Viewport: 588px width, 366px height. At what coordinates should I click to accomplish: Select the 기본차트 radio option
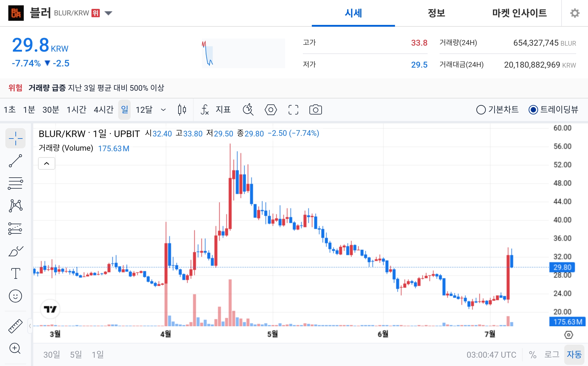(497, 110)
